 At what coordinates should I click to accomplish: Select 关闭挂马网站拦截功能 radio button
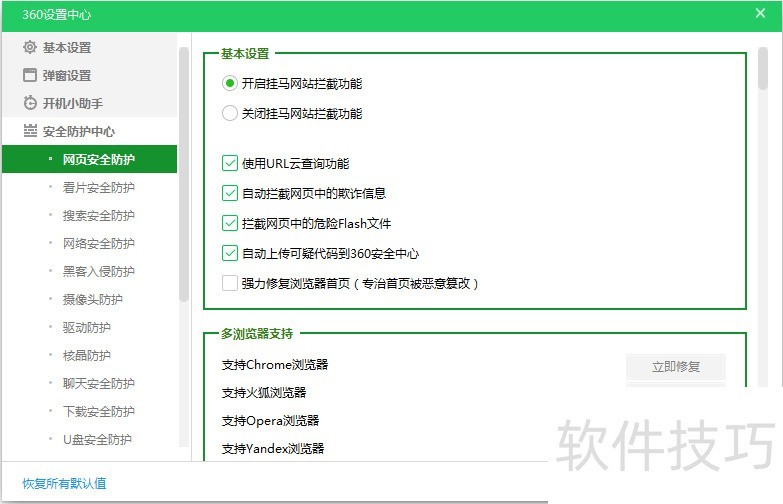click(229, 113)
